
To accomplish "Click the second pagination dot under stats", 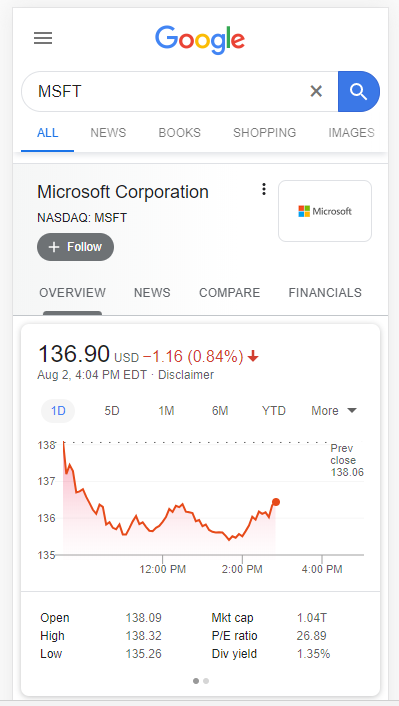I will coord(206,681).
